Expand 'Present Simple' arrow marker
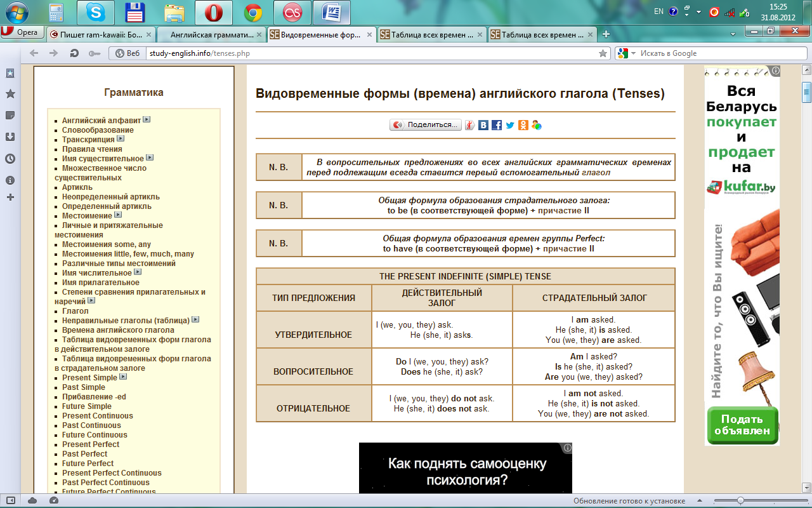 coord(123,377)
